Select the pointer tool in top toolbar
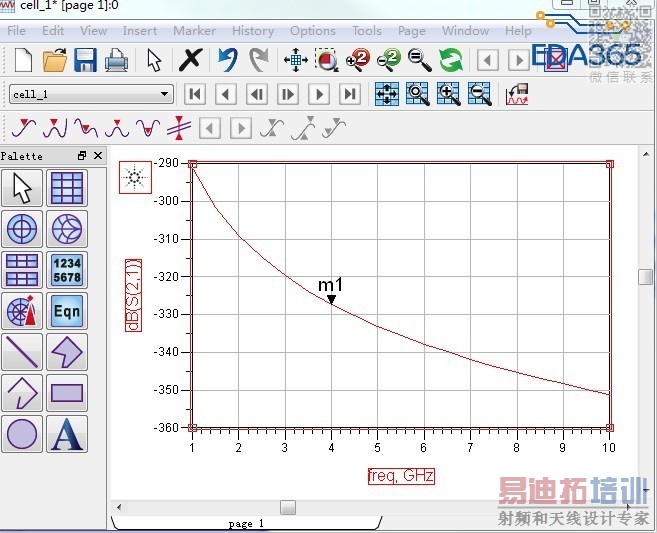657x533 pixels. (154, 60)
